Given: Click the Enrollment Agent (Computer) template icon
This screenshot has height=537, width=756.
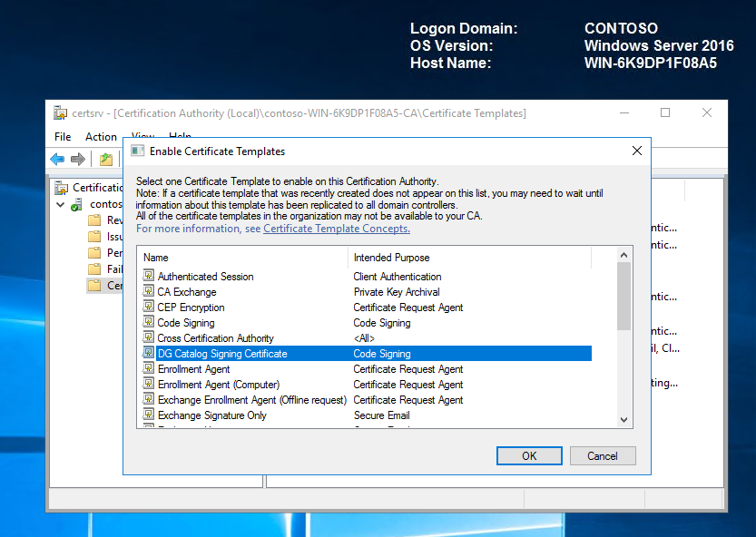Looking at the screenshot, I should pos(149,384).
